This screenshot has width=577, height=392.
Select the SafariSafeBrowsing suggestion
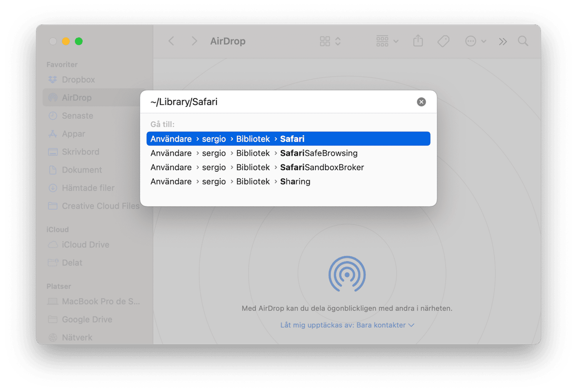pos(288,153)
